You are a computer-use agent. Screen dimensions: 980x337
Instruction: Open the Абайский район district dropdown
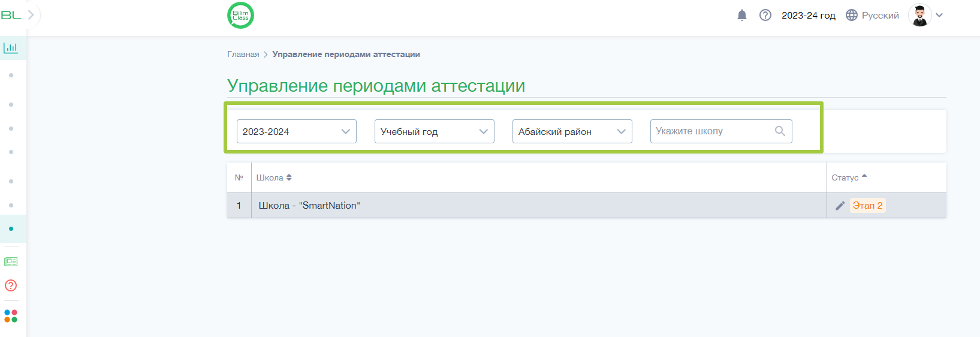point(572,131)
